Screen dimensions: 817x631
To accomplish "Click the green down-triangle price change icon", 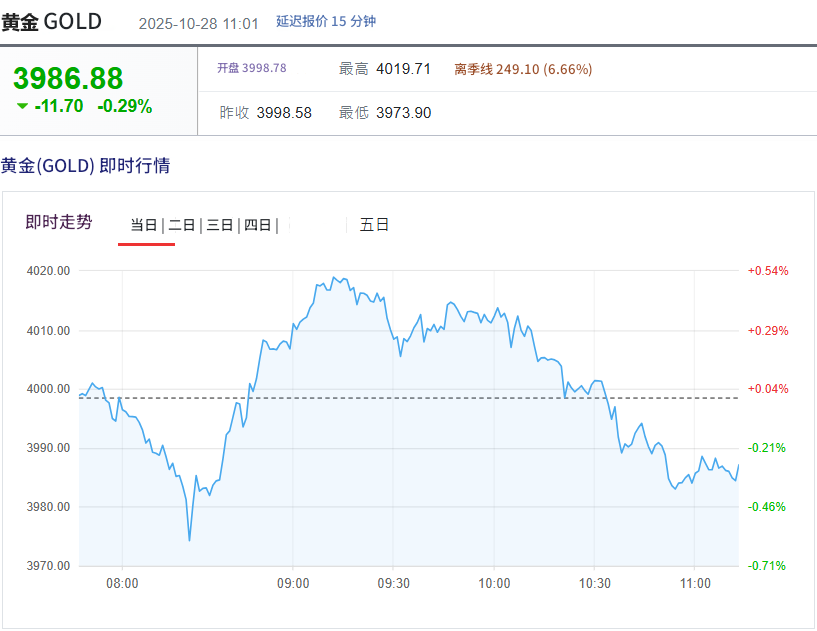I will pyautogui.click(x=22, y=106).
